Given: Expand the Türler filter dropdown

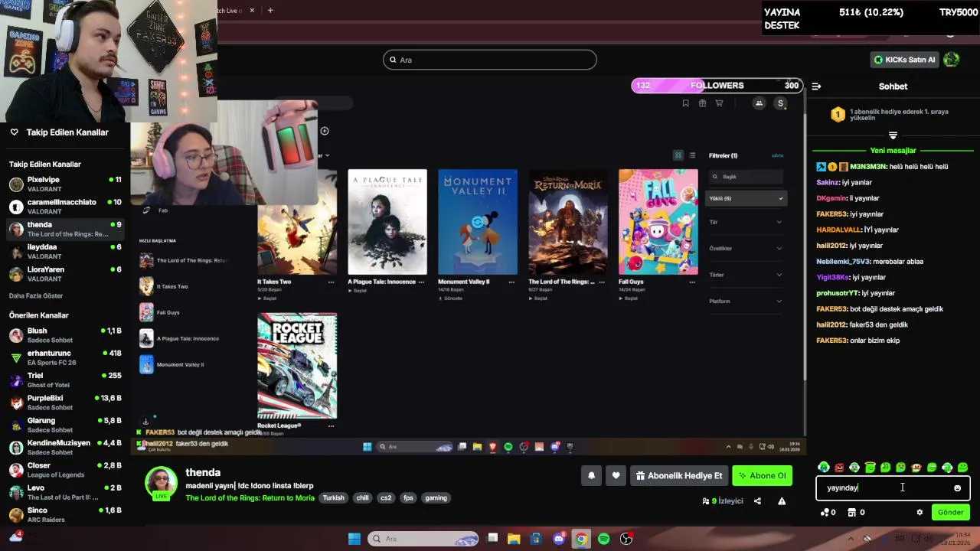Looking at the screenshot, I should (746, 275).
